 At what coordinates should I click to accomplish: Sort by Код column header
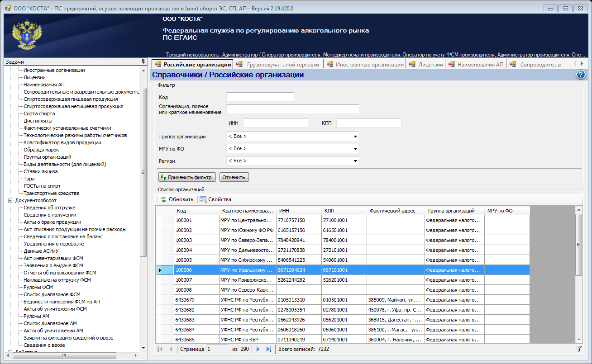click(196, 211)
